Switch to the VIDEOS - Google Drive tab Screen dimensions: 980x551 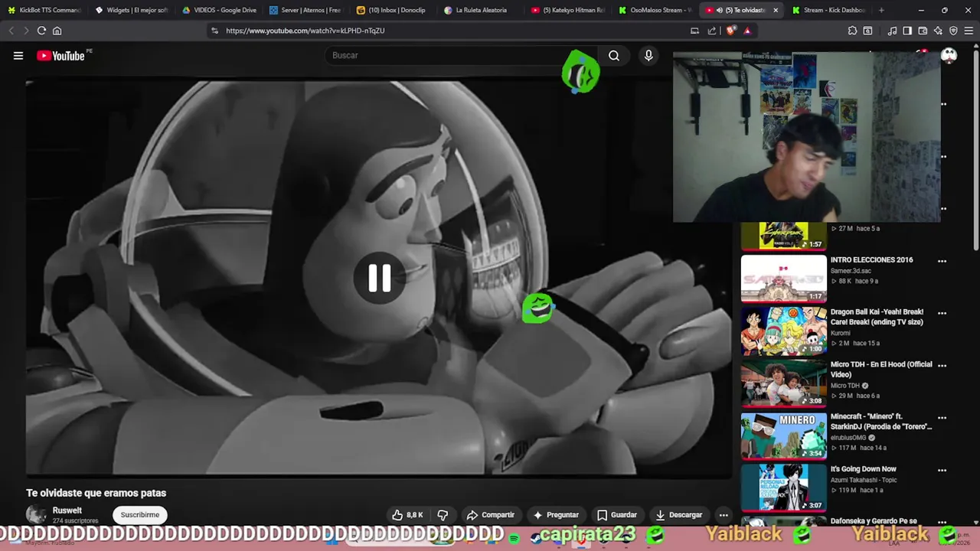219,10
